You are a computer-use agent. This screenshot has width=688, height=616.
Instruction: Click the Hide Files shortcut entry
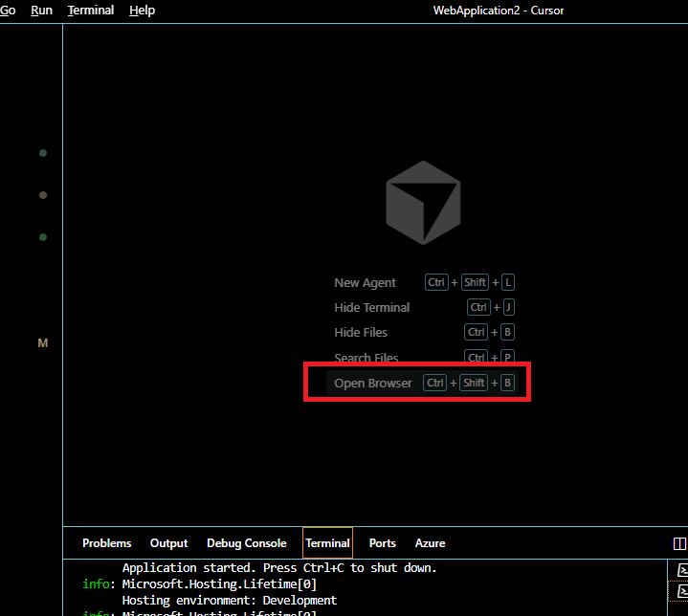(x=424, y=332)
